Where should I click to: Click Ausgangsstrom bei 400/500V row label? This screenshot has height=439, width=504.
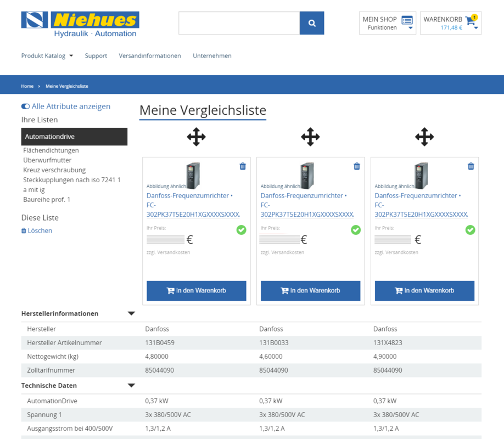point(70,429)
